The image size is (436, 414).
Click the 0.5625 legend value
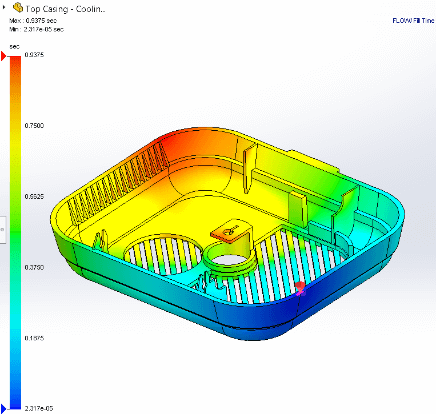coord(34,196)
